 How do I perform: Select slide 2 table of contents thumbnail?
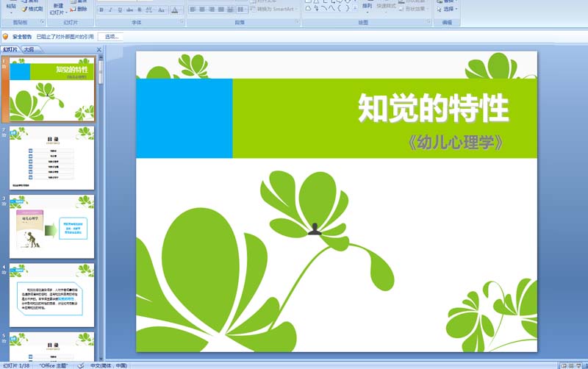tap(51, 158)
